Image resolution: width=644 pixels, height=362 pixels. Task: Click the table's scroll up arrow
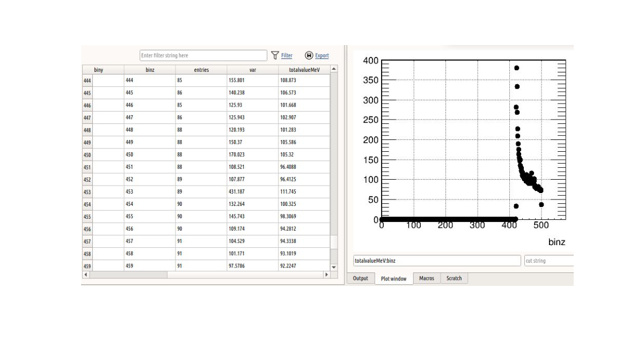coord(334,69)
